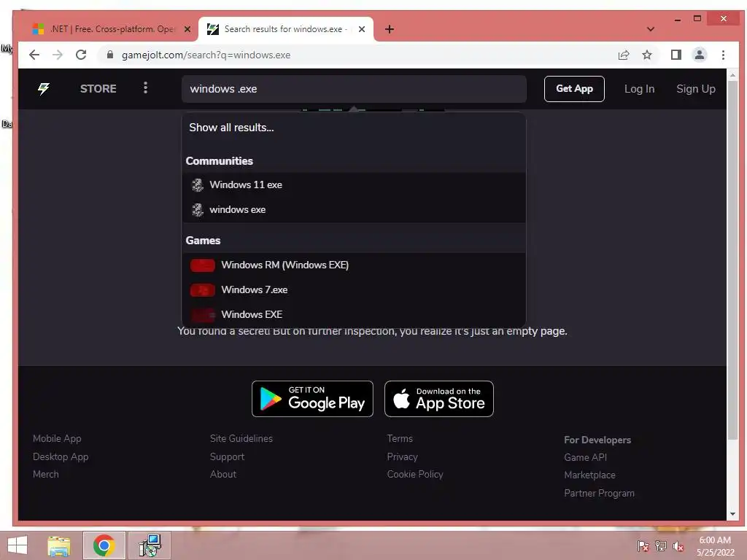Reload the page with the refresh icon
747x560 pixels.
pyautogui.click(x=81, y=55)
